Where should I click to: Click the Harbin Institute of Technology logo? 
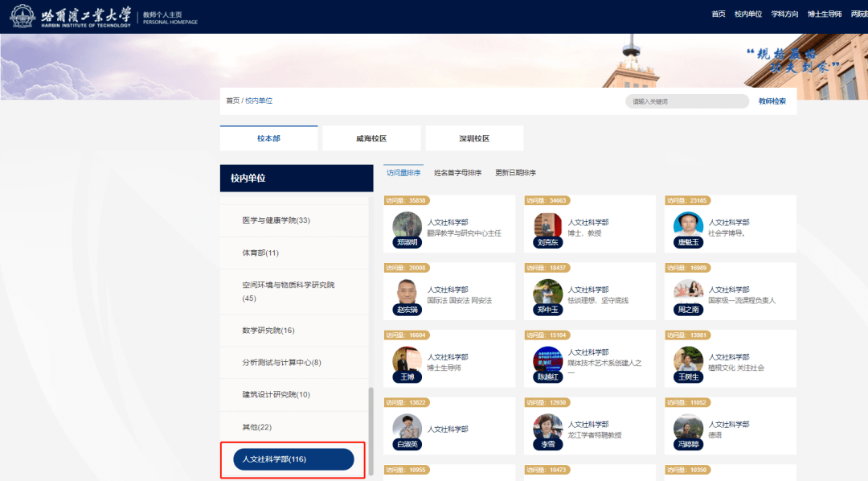[x=70, y=17]
